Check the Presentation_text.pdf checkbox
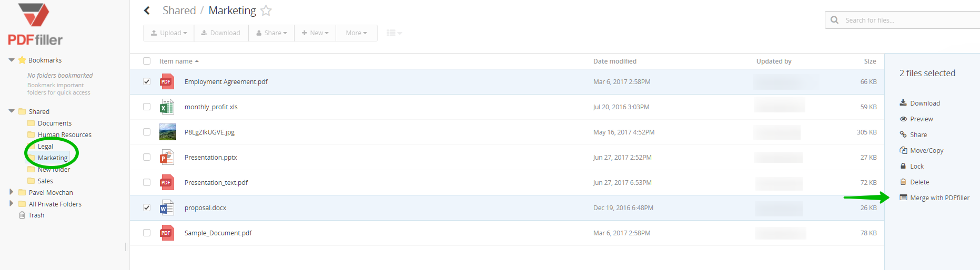This screenshot has height=270, width=980. [x=147, y=182]
